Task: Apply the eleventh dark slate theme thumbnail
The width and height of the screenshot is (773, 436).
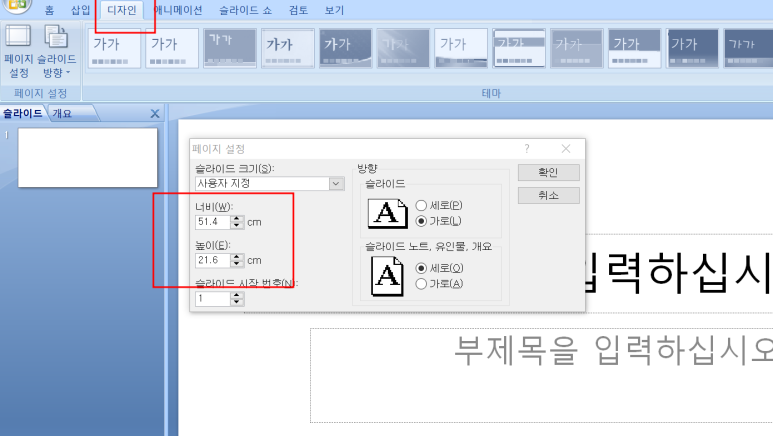Action: click(692, 48)
